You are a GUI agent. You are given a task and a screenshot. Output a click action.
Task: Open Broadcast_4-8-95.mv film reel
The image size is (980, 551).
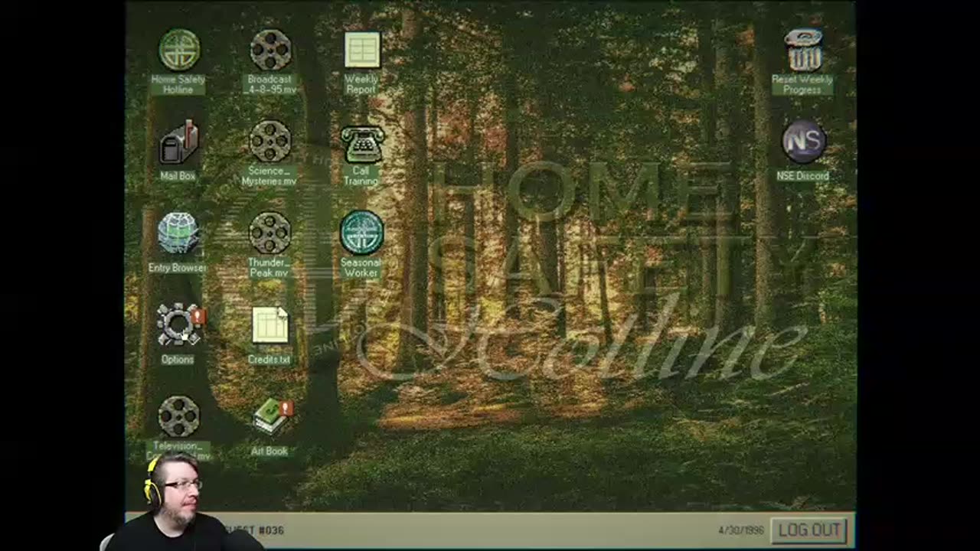click(270, 50)
